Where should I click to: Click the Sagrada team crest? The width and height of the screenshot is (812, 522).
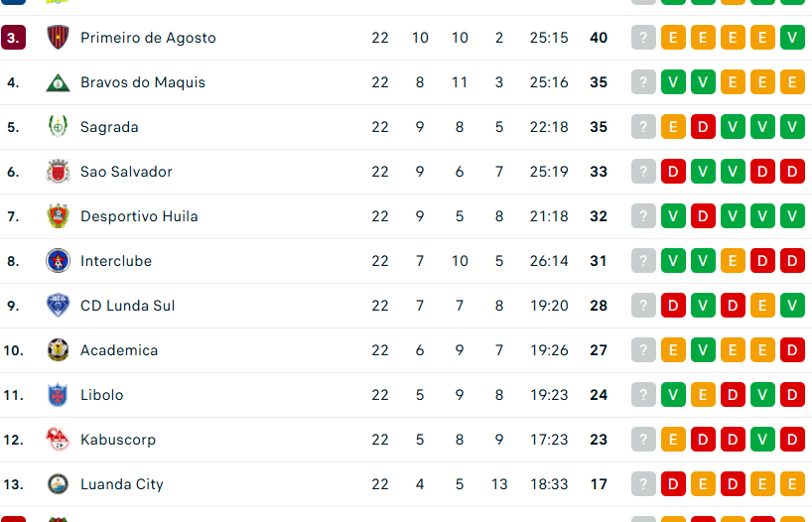coord(58,127)
